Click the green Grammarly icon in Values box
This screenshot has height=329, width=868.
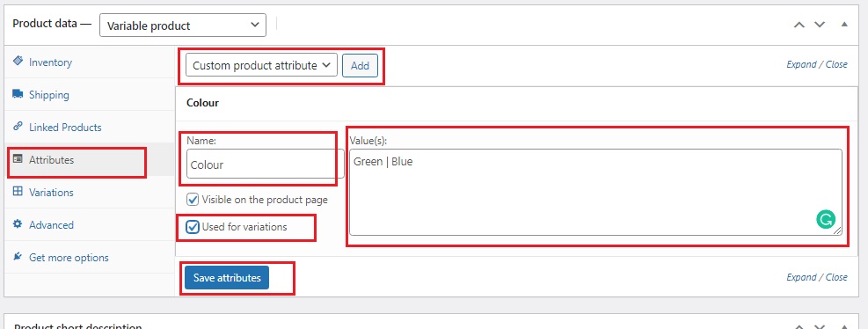click(x=826, y=219)
